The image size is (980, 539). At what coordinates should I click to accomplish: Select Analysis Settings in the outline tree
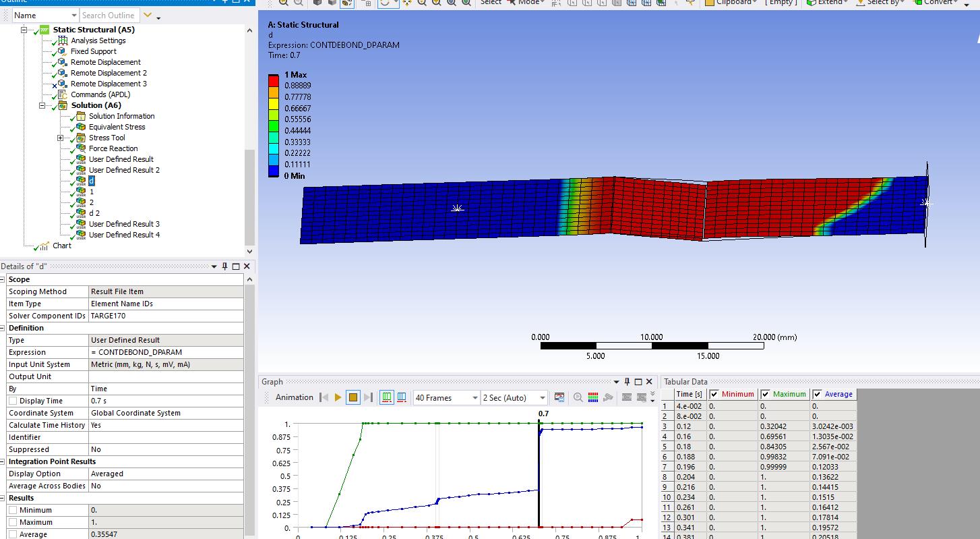pos(98,40)
